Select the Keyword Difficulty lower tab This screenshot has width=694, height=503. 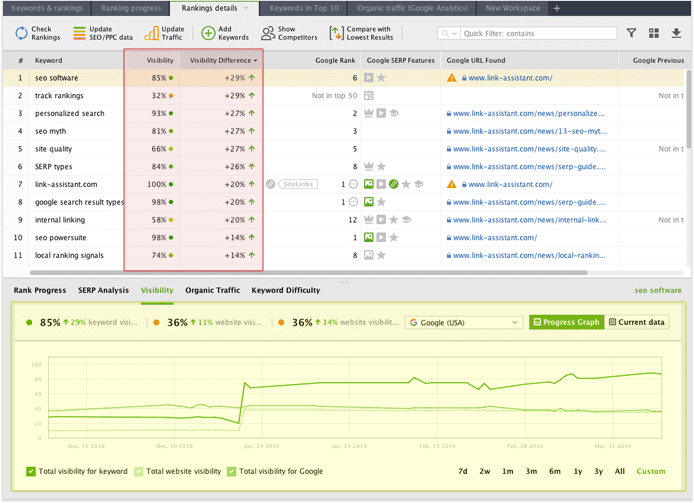(x=286, y=290)
